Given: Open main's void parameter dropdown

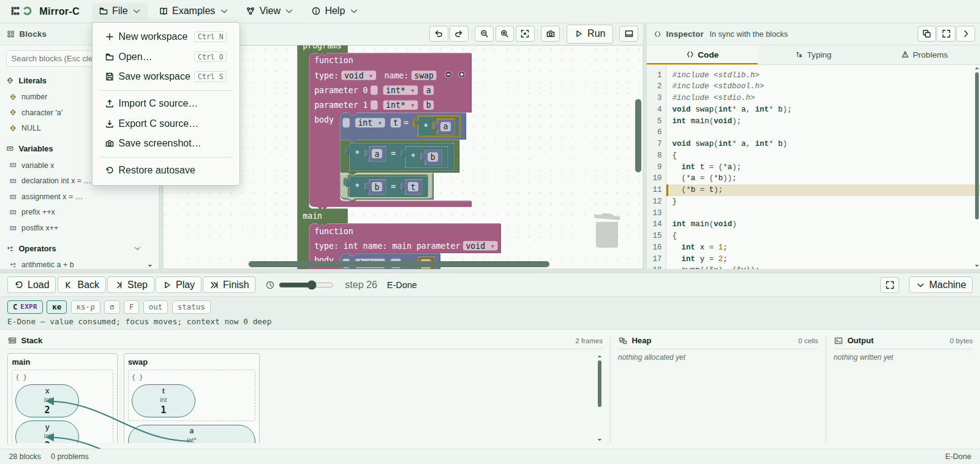Looking at the screenshot, I should click(480, 246).
